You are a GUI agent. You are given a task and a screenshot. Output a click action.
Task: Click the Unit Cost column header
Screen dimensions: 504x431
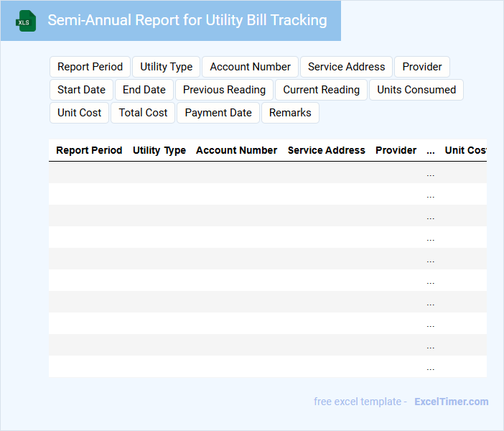(465, 150)
